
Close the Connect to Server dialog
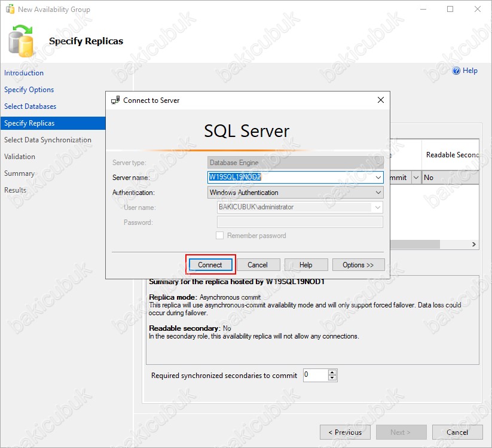coord(381,100)
